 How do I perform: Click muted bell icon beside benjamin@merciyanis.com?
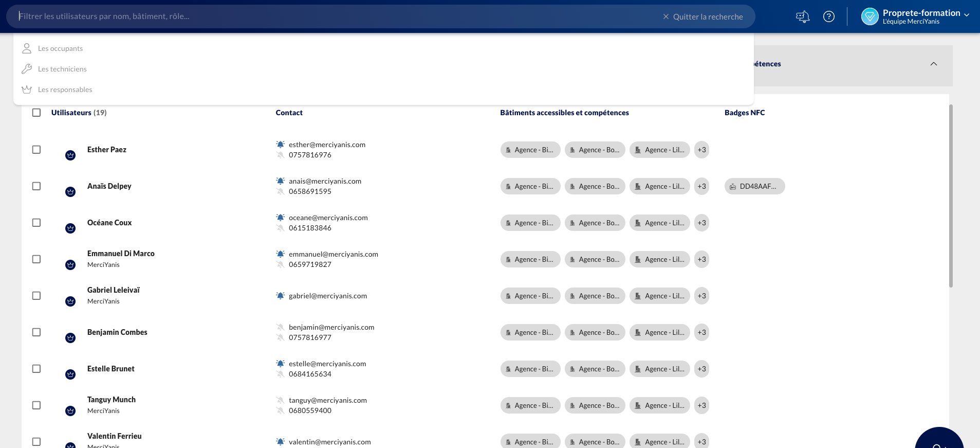[280, 327]
